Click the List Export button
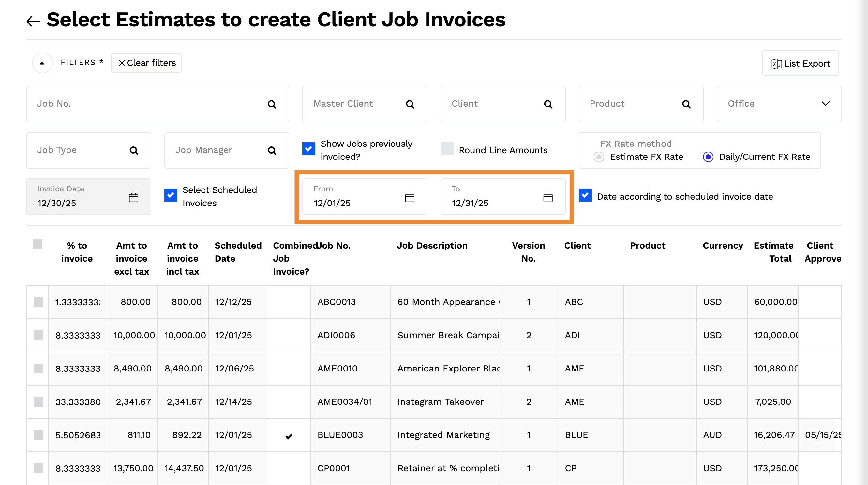This screenshot has height=485, width=868. [800, 63]
